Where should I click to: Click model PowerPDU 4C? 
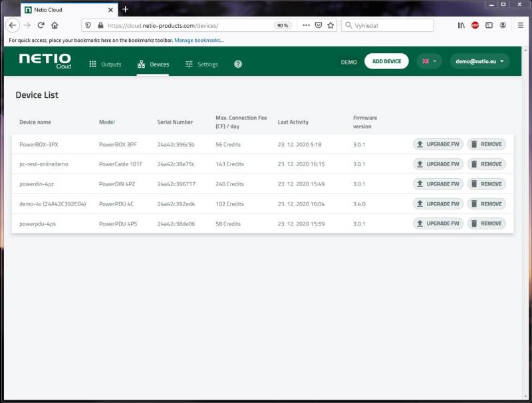tap(116, 204)
